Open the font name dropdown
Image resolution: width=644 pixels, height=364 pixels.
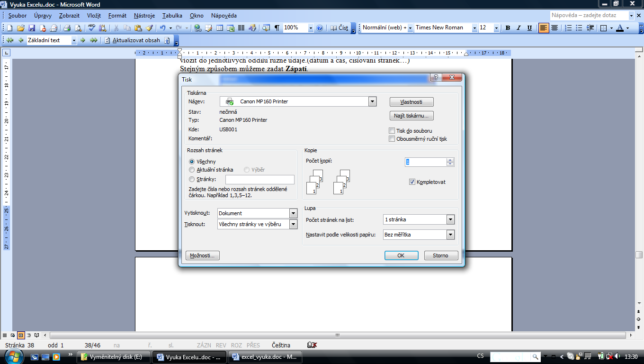[x=474, y=28]
